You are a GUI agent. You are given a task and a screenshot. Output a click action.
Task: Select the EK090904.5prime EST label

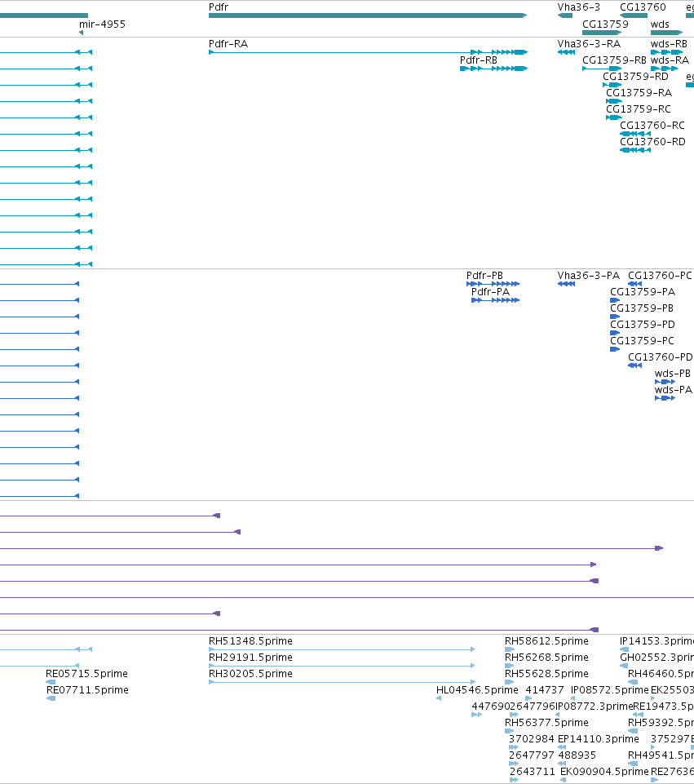[604, 772]
